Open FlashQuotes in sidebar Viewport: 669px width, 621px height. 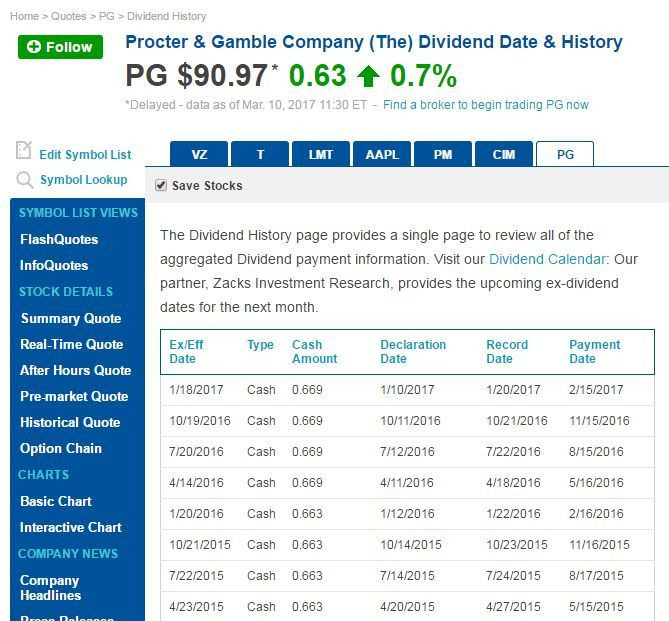coord(59,239)
